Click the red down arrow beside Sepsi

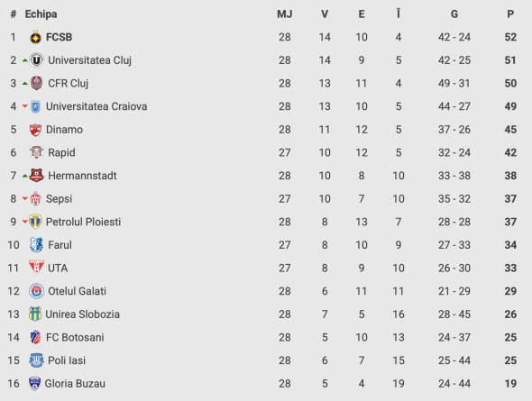point(24,198)
